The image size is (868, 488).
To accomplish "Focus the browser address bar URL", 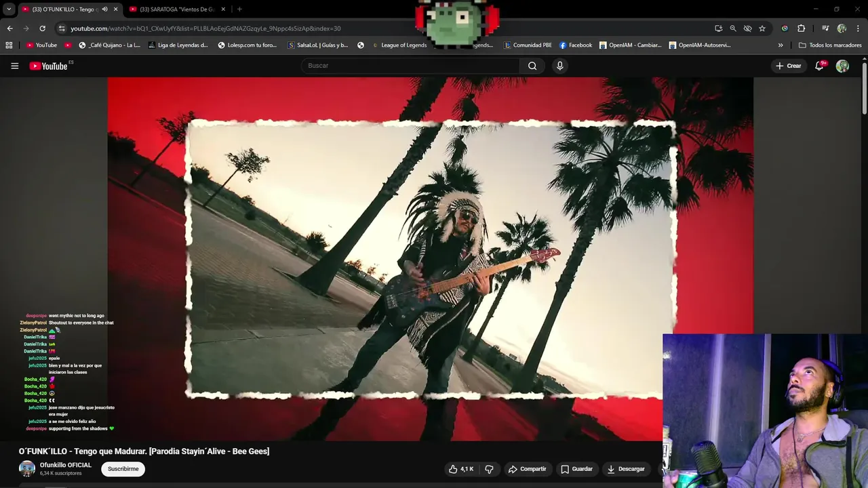I will (205, 28).
